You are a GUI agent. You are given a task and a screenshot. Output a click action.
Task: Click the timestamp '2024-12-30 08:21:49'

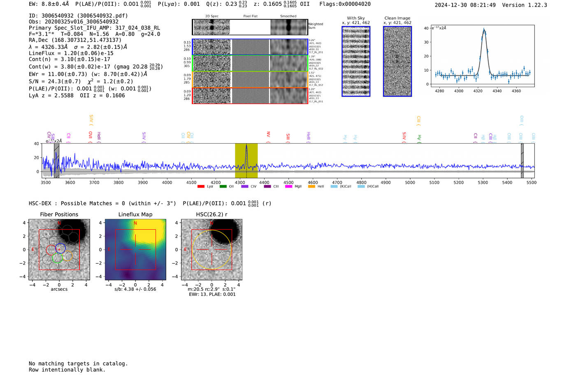[x=465, y=5]
